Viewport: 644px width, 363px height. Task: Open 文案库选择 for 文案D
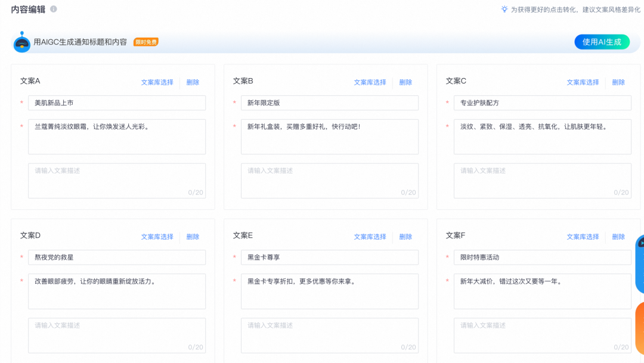tap(157, 237)
